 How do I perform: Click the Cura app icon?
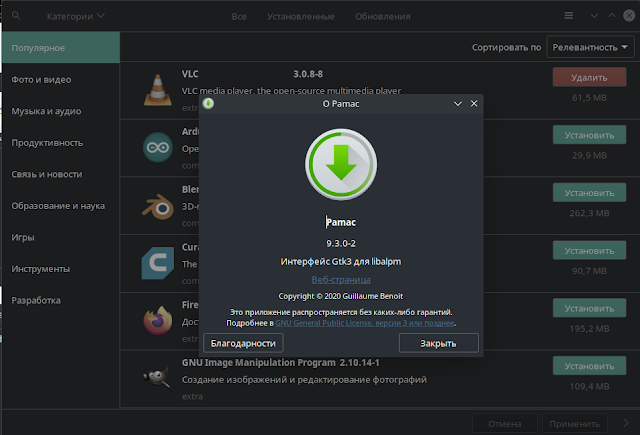tap(158, 263)
